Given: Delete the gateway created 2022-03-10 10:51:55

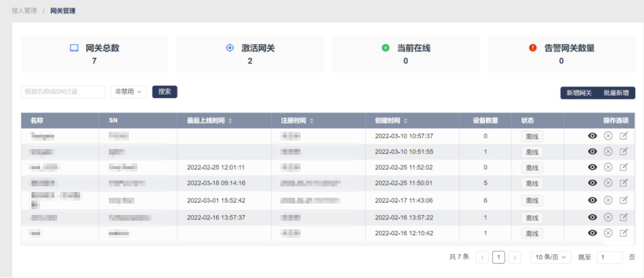Looking at the screenshot, I should 608,151.
